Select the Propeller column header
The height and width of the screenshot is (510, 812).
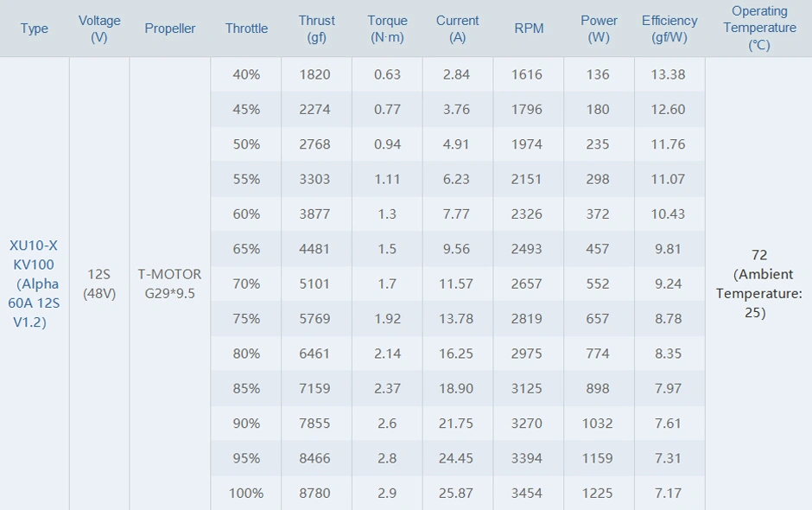point(170,29)
